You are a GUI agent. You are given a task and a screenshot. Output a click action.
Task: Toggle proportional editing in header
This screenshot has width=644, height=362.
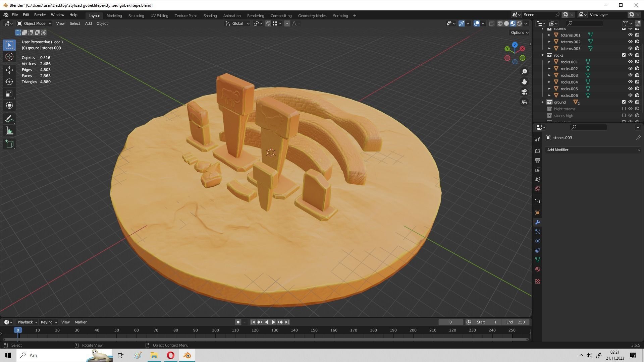pyautogui.click(x=287, y=23)
